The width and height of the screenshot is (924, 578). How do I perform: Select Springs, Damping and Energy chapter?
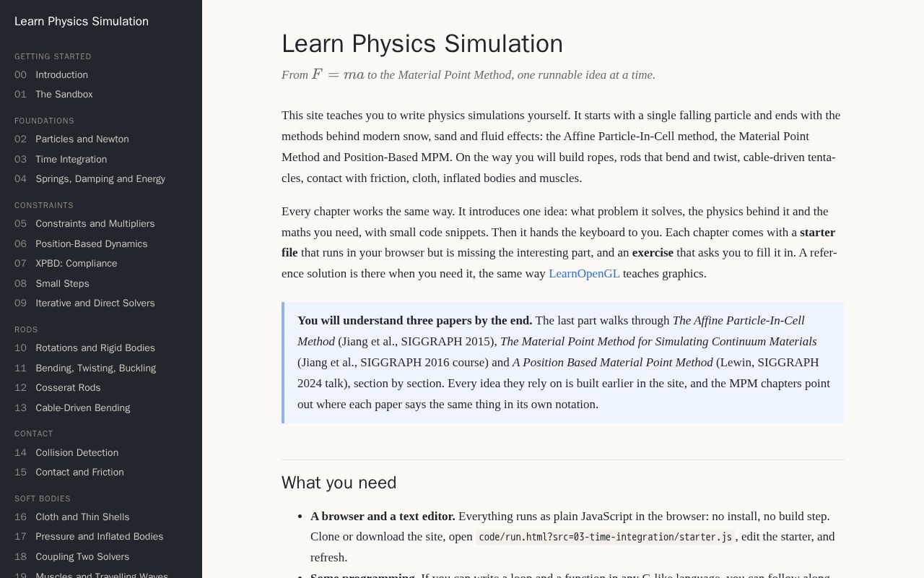(90, 179)
